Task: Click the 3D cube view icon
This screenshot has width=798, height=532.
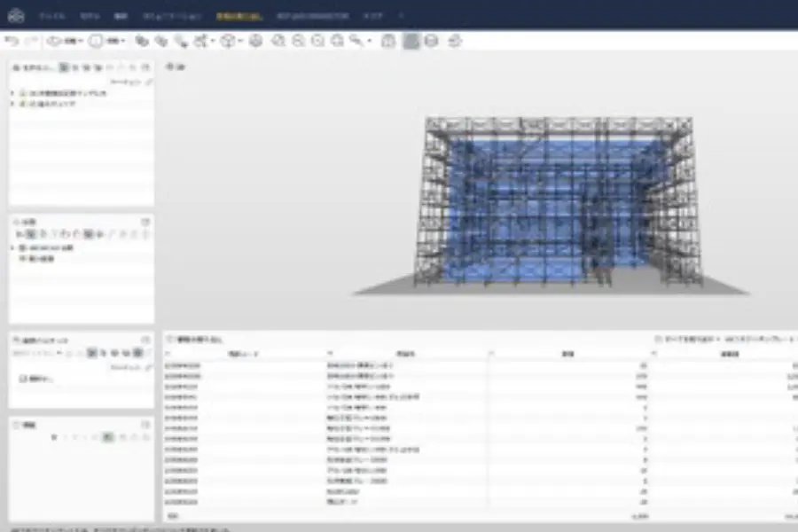Action: 229,41
